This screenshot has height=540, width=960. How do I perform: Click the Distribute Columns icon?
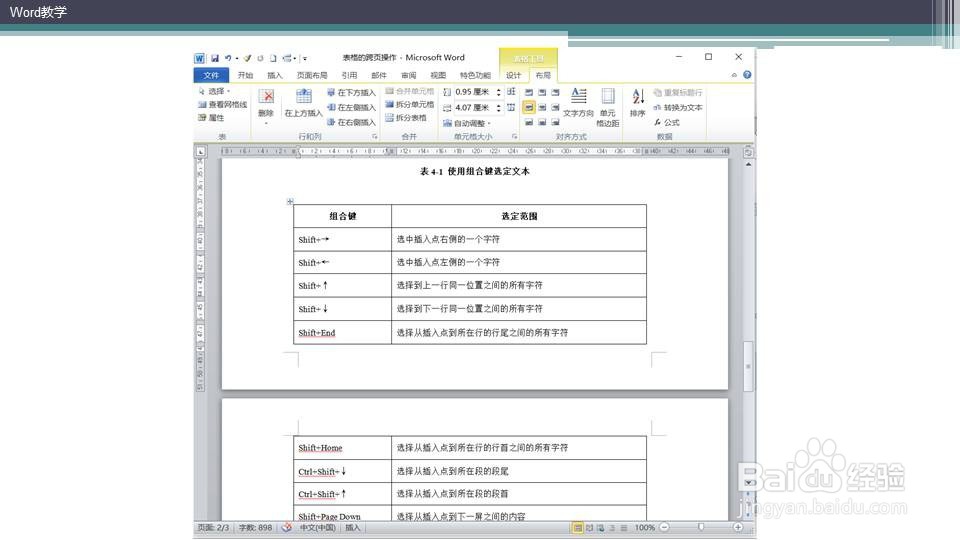511,108
